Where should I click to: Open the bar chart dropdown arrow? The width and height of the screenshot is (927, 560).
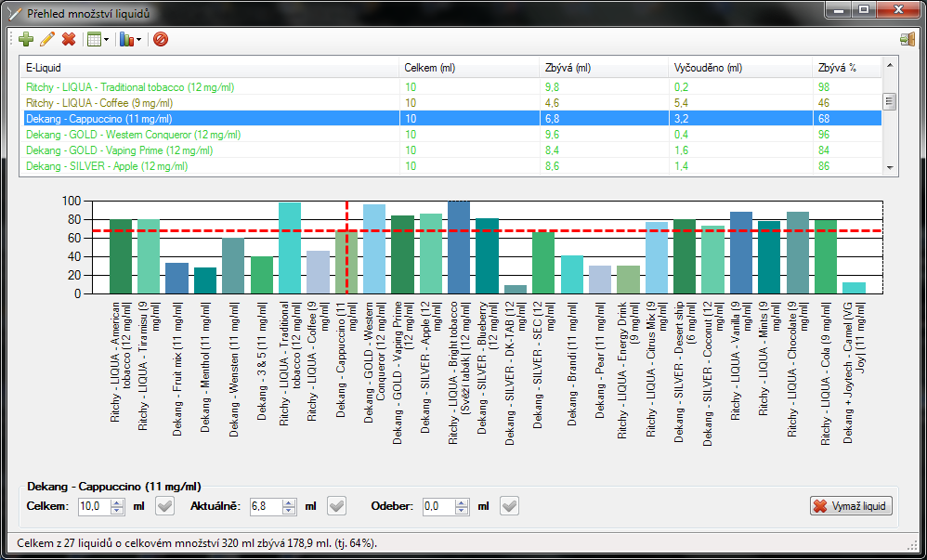[139, 40]
